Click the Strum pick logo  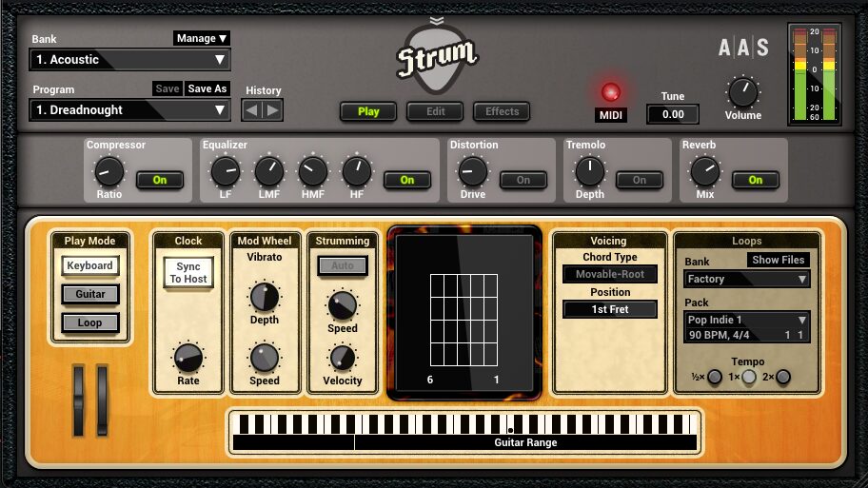[437, 60]
